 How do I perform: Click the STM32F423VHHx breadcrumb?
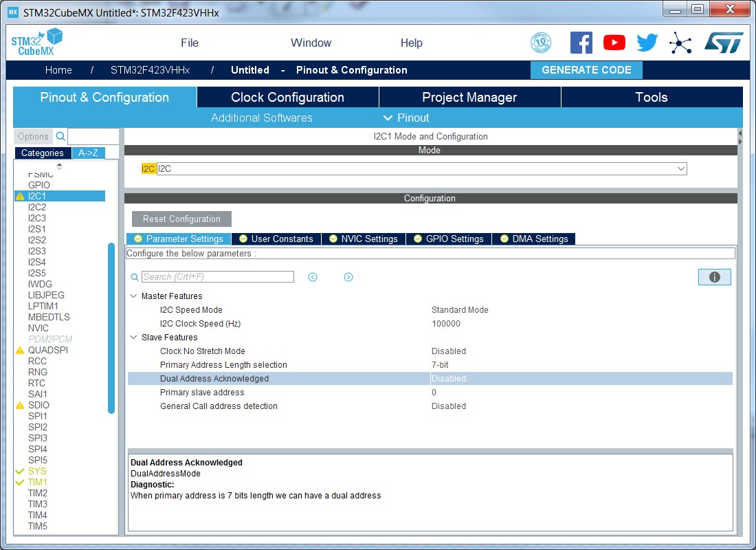(x=151, y=70)
